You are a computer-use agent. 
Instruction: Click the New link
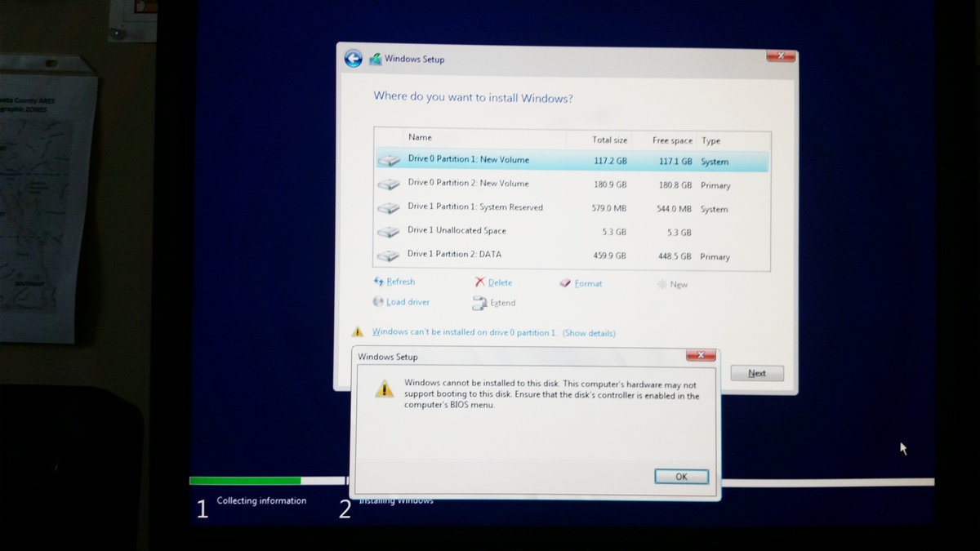679,284
